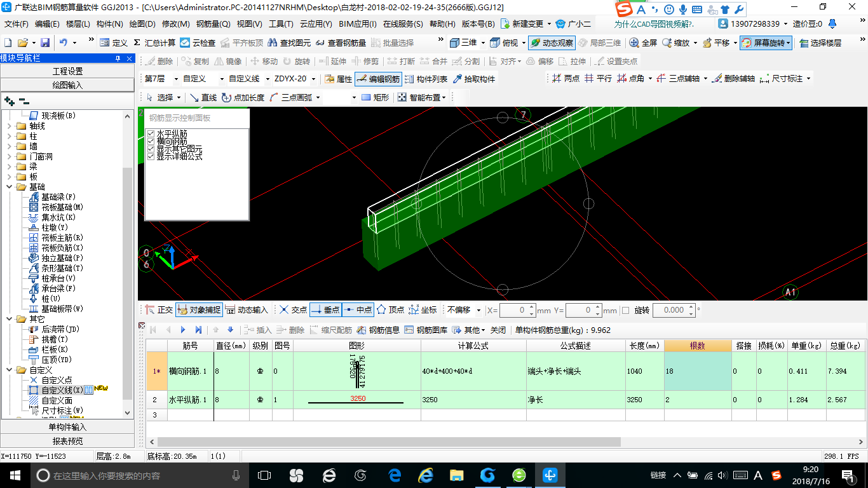Open 钢筋图库 rebar shape library
Viewport: 868px width, 488px height.
tap(426, 330)
